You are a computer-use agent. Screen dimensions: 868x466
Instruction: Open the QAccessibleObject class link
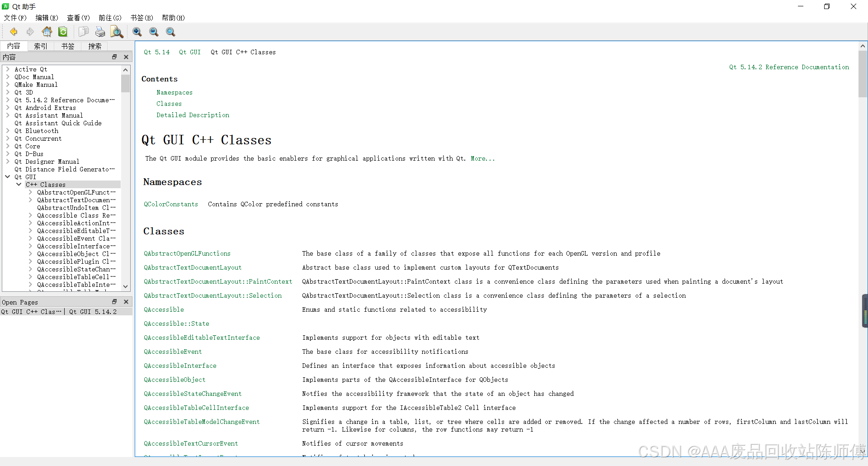coord(175,380)
